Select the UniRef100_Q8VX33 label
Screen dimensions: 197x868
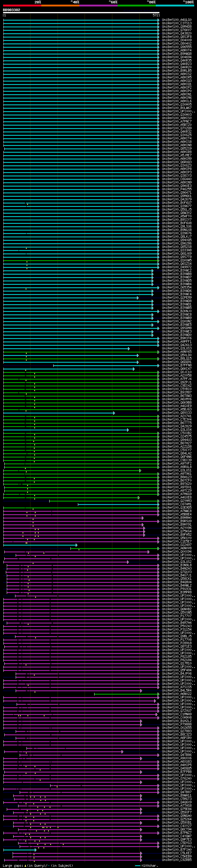176,413
